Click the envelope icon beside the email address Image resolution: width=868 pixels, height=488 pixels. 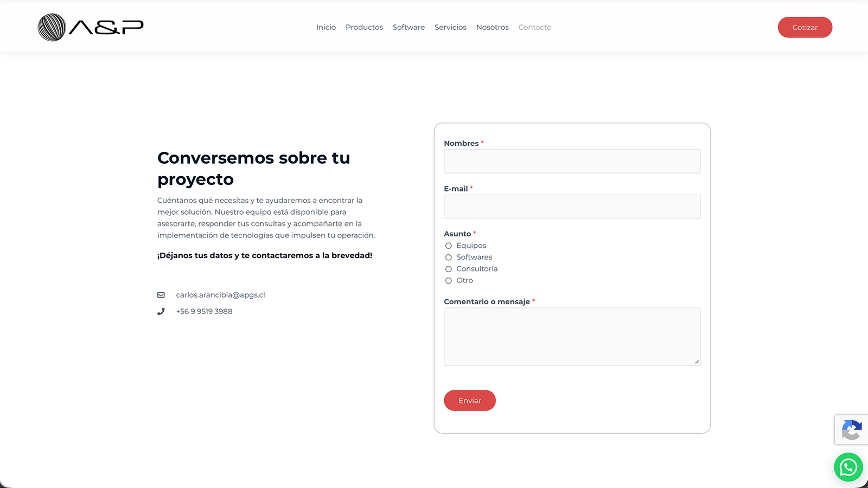click(x=161, y=295)
